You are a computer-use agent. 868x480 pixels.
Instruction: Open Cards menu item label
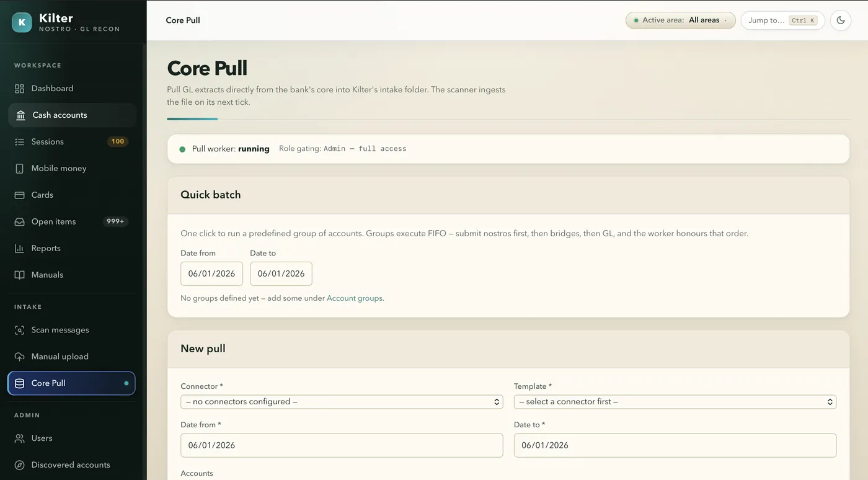pos(42,195)
